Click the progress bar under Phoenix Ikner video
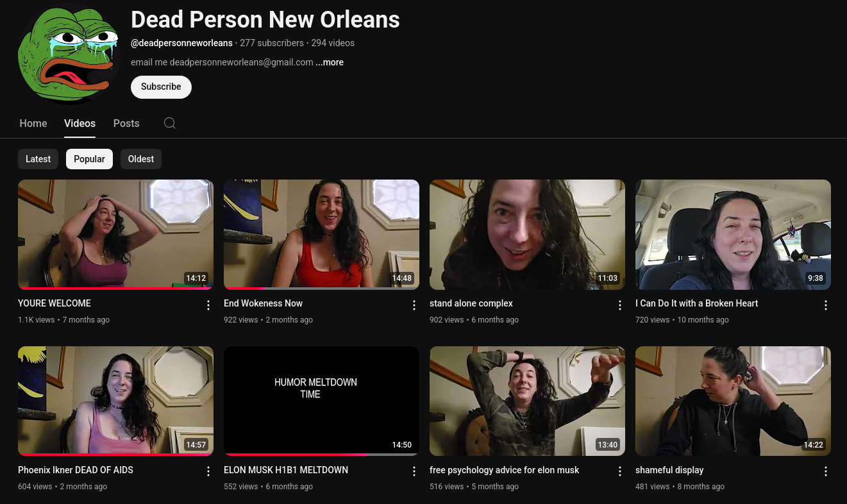The height and width of the screenshot is (504, 847). 115,455
